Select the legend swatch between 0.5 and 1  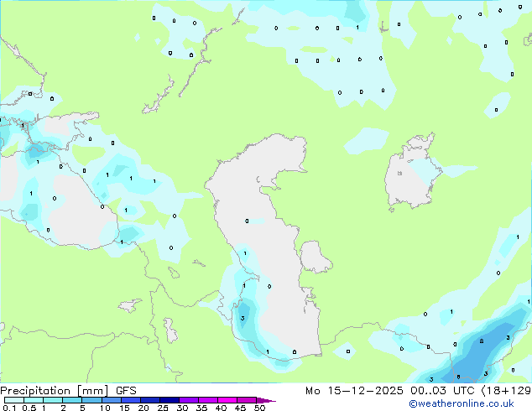coord(34,400)
